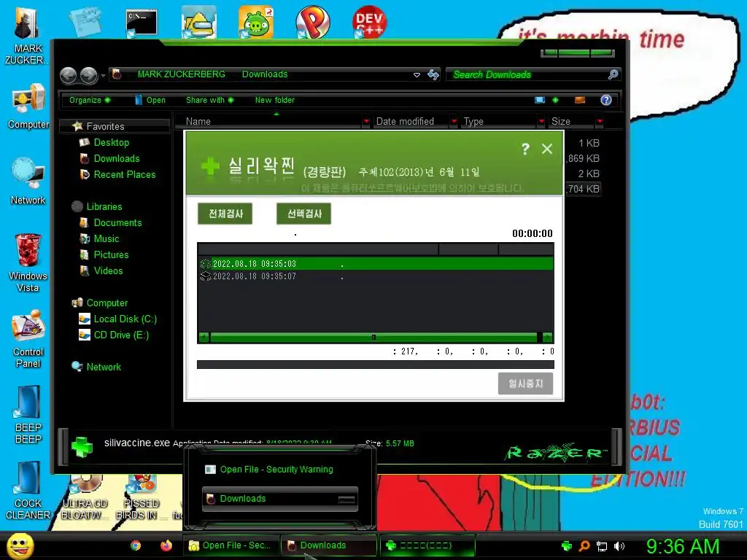
Task: Click the orange magnifier tray icon
Action: pyautogui.click(x=584, y=545)
